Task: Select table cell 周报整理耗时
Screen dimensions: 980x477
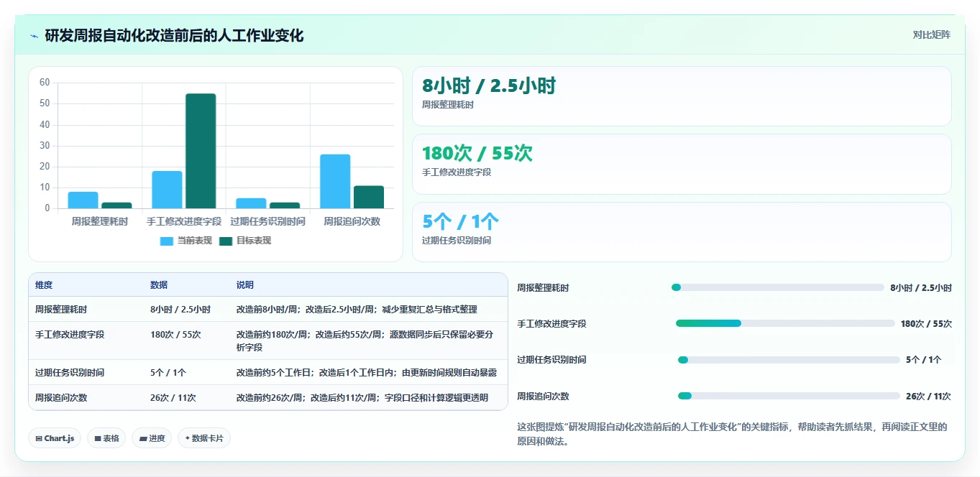Action: (x=60, y=310)
